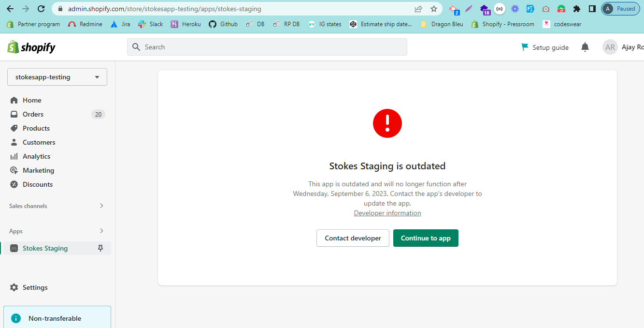Click the heading 'Stokes Staging is outdated'
This screenshot has height=328, width=644.
[387, 166]
